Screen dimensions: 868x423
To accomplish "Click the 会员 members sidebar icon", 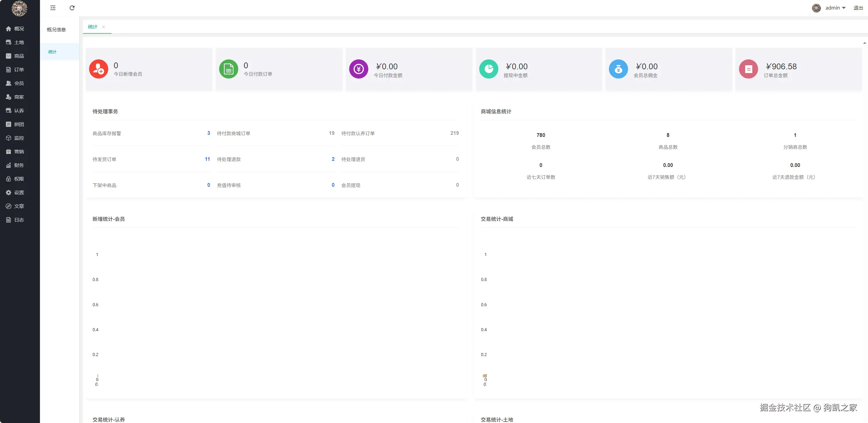I will (x=9, y=83).
